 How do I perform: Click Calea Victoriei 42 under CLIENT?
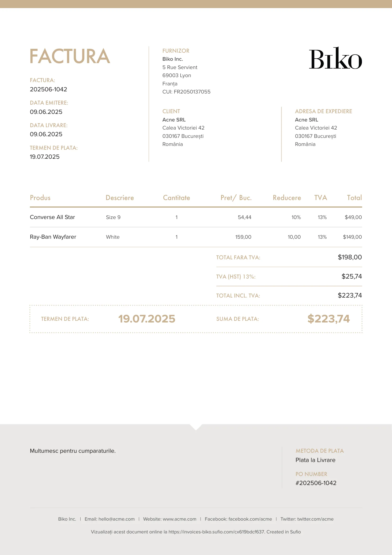[x=183, y=128]
